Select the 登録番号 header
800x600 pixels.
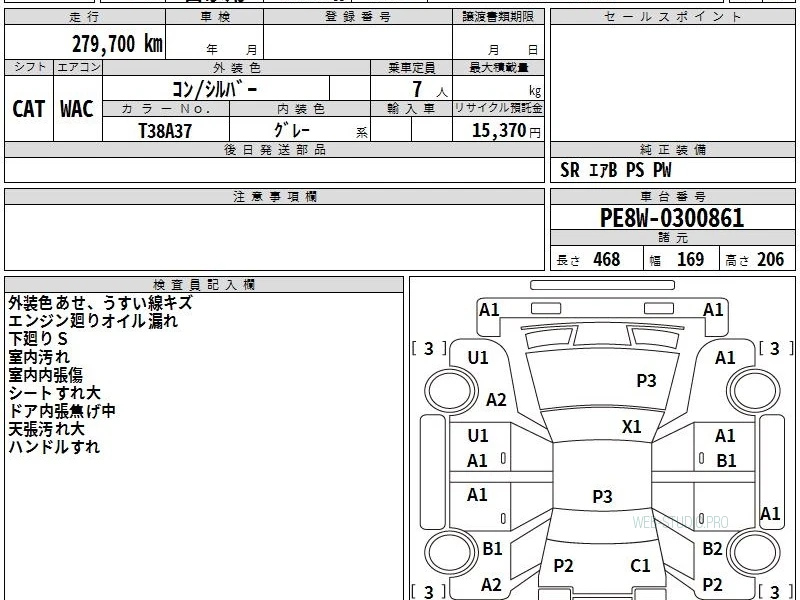click(358, 17)
